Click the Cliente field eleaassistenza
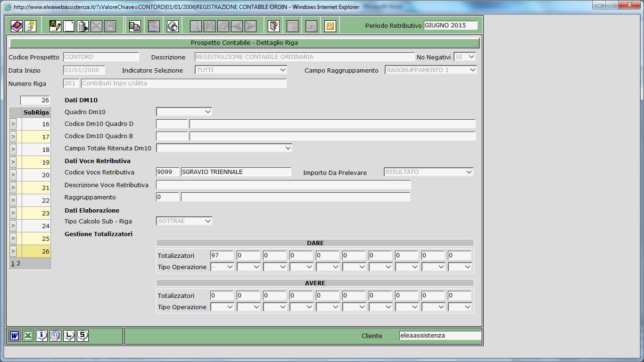 coord(440,336)
